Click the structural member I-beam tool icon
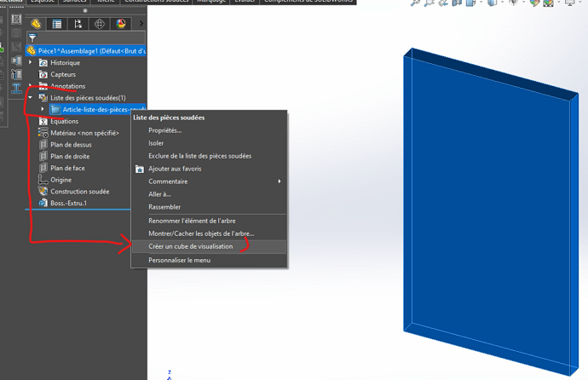Viewport: 588px width, 380px height. 16,89
